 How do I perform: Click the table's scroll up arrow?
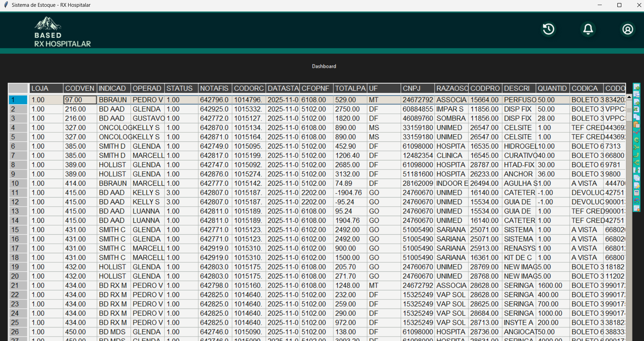[x=629, y=97]
